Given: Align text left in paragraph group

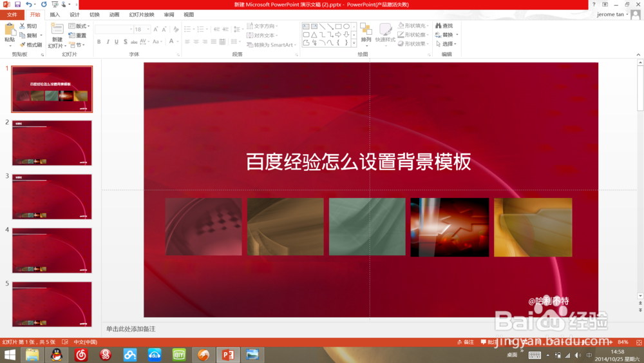Looking at the screenshot, I should 187,41.
